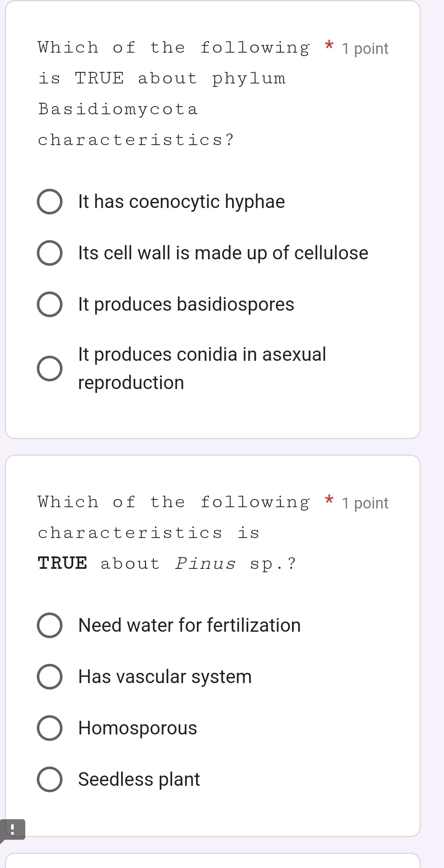This screenshot has width=444, height=868.
Task: Click 'is TRUE about phylum' title line
Action: (x=162, y=78)
